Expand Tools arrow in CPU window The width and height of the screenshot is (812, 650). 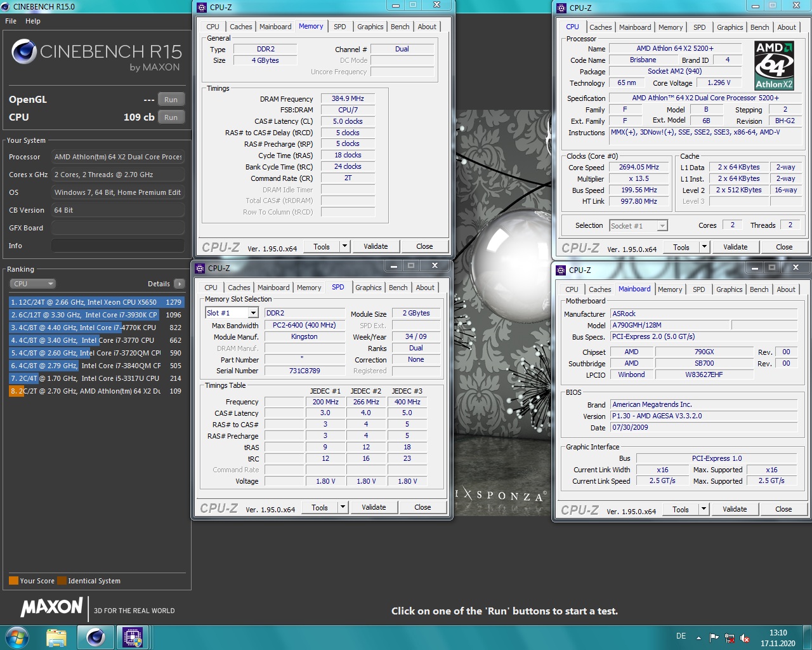tap(704, 247)
